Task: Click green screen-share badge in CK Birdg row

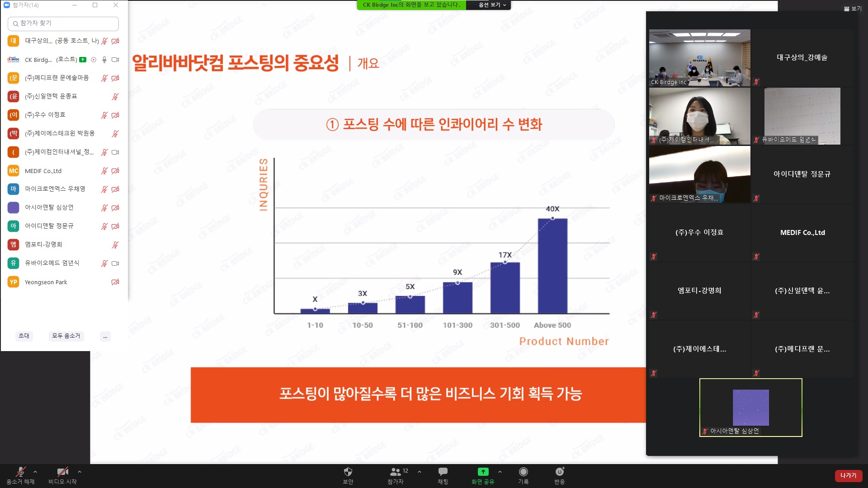Action: tap(83, 60)
